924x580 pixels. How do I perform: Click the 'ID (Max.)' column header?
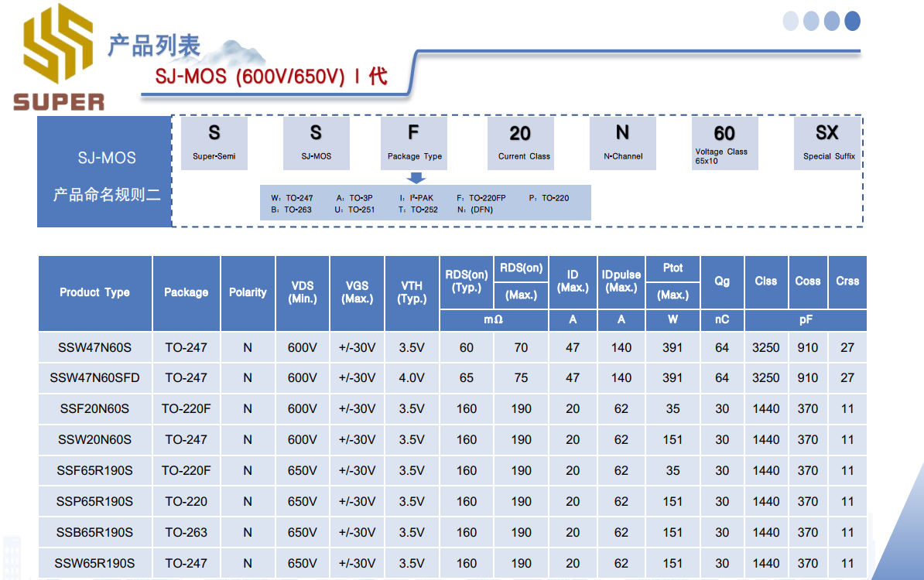(573, 281)
